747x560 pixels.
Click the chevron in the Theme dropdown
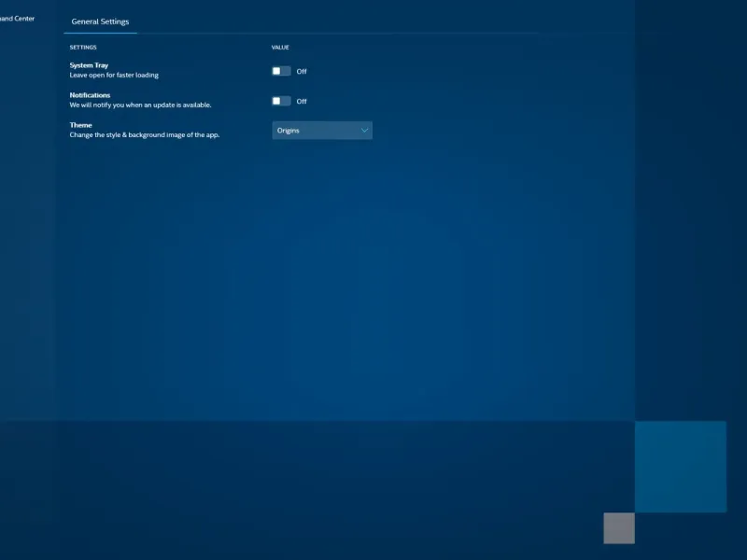[364, 131]
